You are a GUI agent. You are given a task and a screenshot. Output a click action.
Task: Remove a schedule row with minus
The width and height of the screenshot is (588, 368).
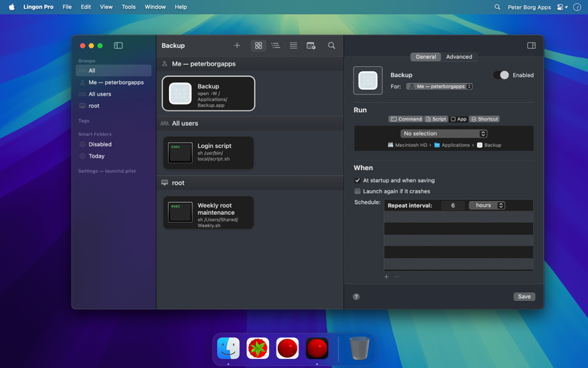[x=396, y=277]
